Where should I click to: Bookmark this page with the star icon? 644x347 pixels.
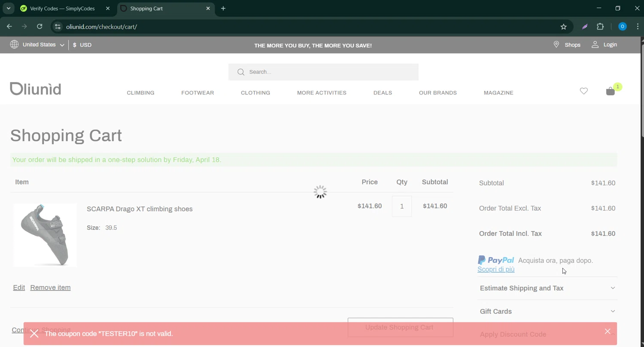pyautogui.click(x=564, y=27)
